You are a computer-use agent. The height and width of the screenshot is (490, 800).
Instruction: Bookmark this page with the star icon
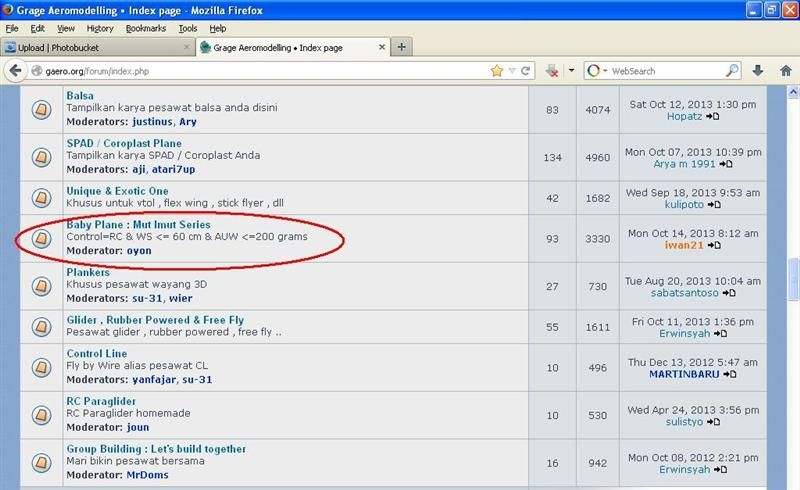coord(497,71)
